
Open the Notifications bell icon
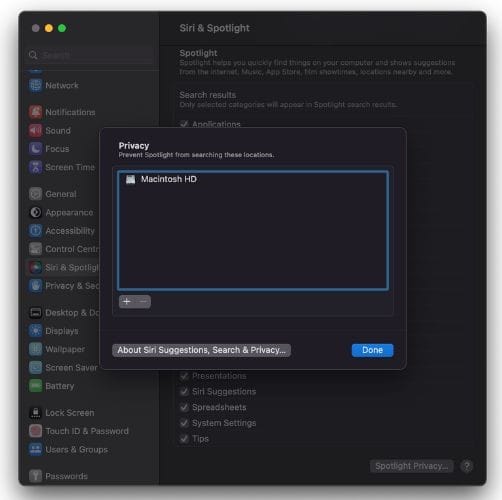[x=35, y=112]
